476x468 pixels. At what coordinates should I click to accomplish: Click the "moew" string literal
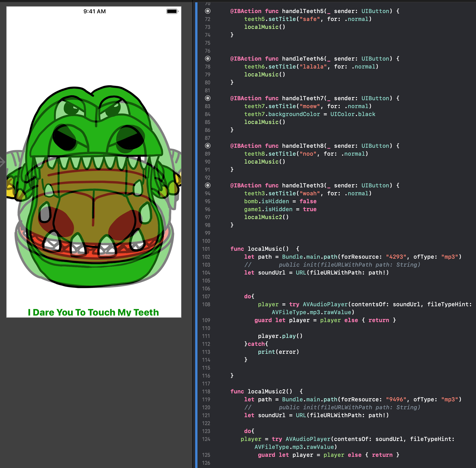point(310,106)
